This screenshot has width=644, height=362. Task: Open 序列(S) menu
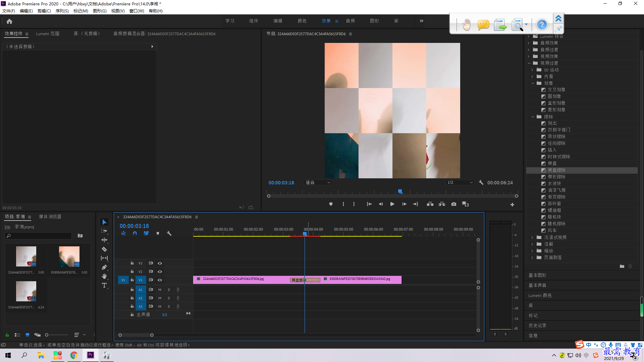coord(62,11)
